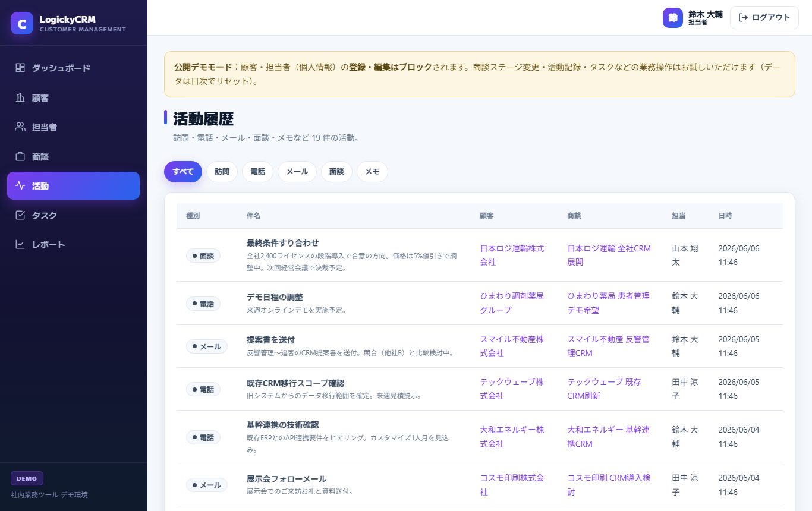Click the activity pulse icon next to 活動
Image resolution: width=812 pixels, height=511 pixels.
20,185
